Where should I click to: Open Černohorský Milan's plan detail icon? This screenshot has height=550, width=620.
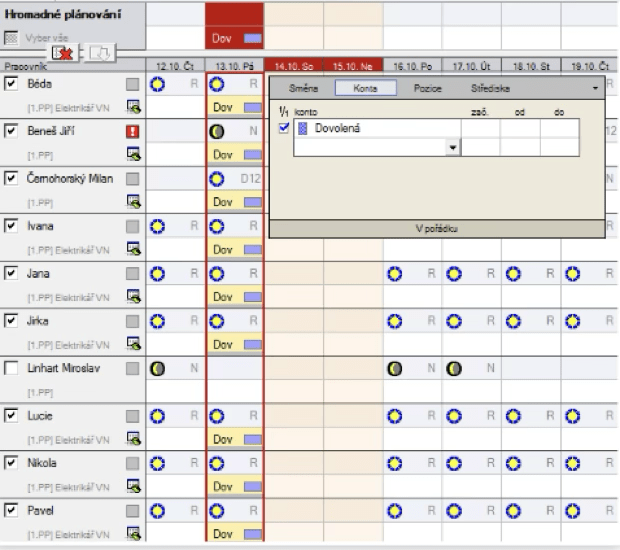point(134,202)
